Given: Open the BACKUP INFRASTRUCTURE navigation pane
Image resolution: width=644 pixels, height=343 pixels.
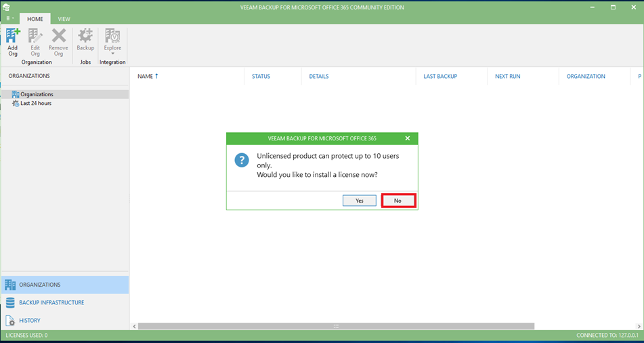Looking at the screenshot, I should (65, 303).
